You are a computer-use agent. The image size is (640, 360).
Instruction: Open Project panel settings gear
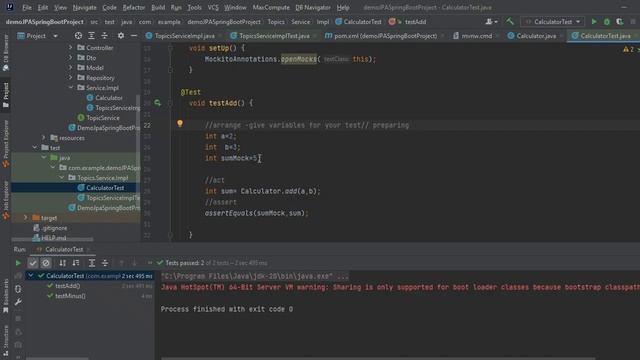click(121, 36)
